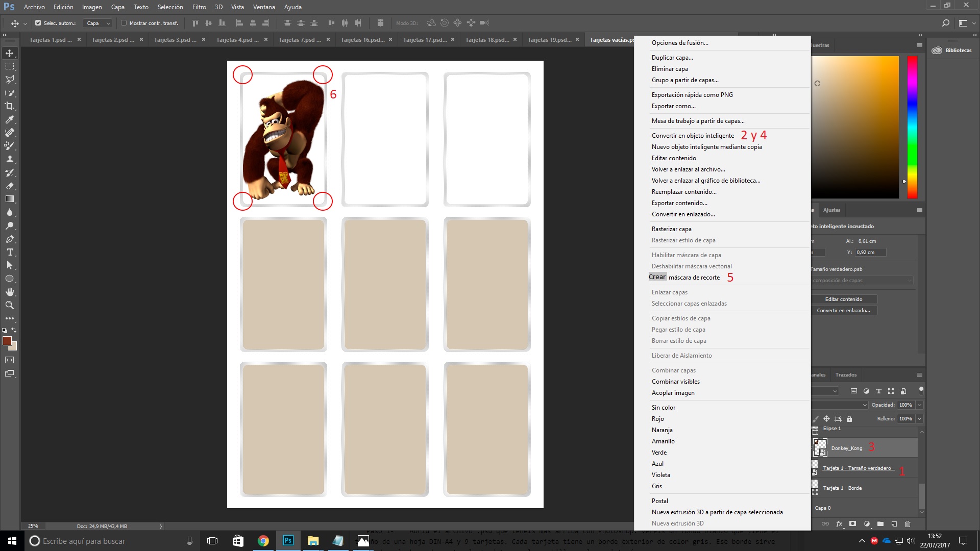Toggle the Selec. autom. checkbox
Screen dimensions: 980x551
click(38, 23)
